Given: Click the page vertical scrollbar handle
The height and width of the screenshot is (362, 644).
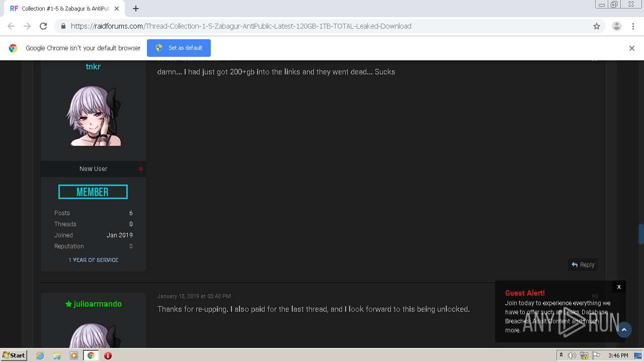Looking at the screenshot, I should (641, 234).
